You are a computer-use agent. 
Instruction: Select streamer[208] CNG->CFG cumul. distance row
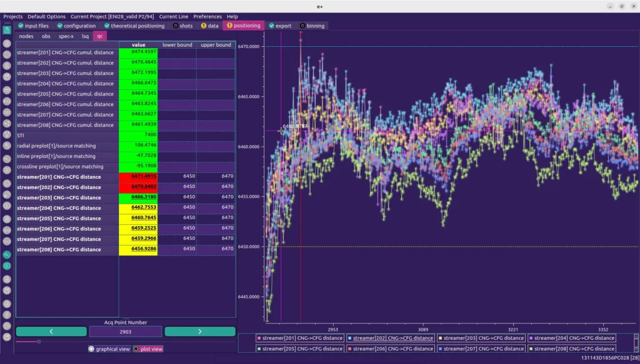tap(125, 125)
